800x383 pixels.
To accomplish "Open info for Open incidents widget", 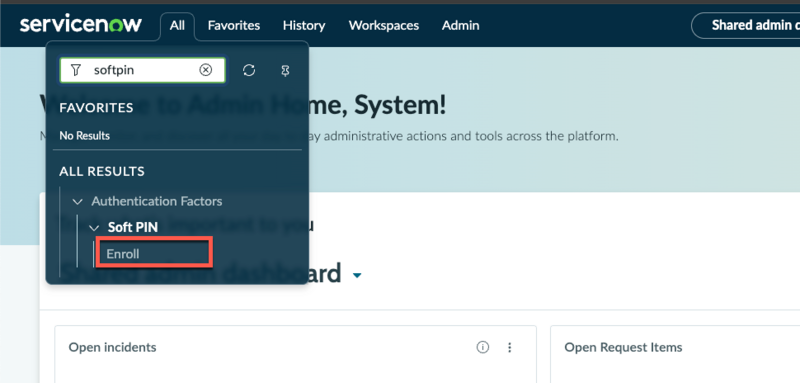I will coord(482,347).
